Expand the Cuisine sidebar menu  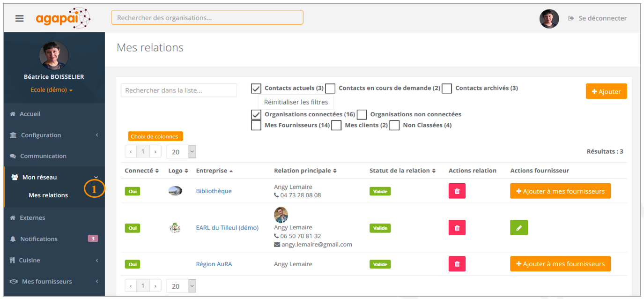point(54,260)
